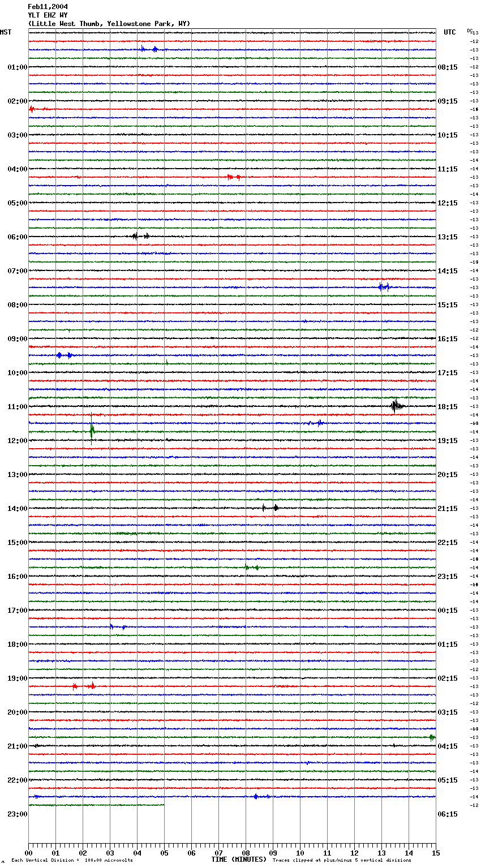
Task: Click the Little West Thumb, Yellowstone Park location title
Action: pos(109,24)
